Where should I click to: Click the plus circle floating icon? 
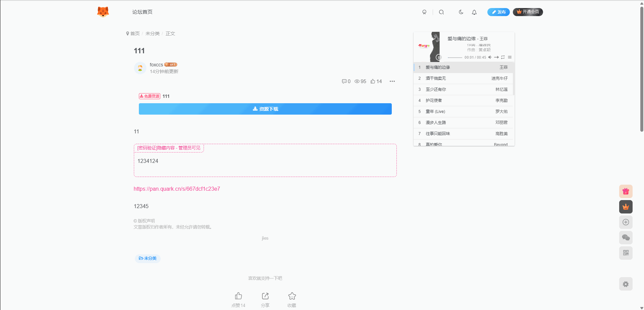626,222
